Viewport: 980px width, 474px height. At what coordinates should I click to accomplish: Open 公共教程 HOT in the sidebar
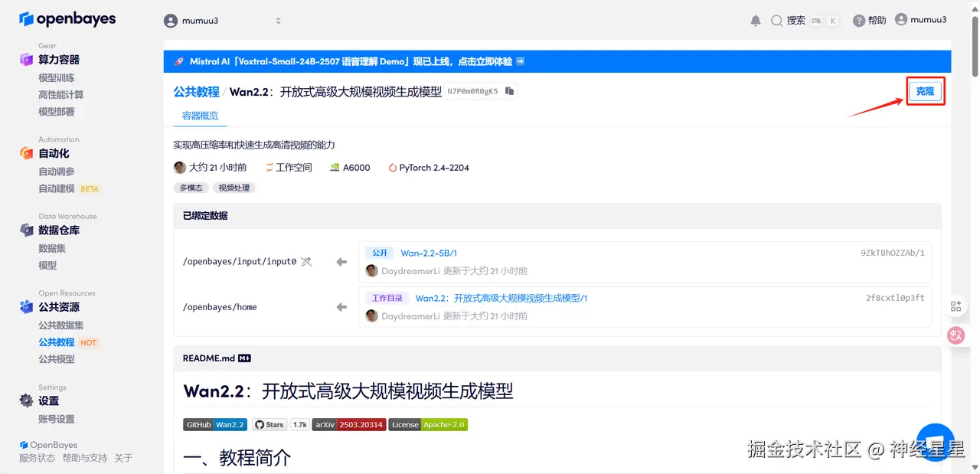click(69, 342)
